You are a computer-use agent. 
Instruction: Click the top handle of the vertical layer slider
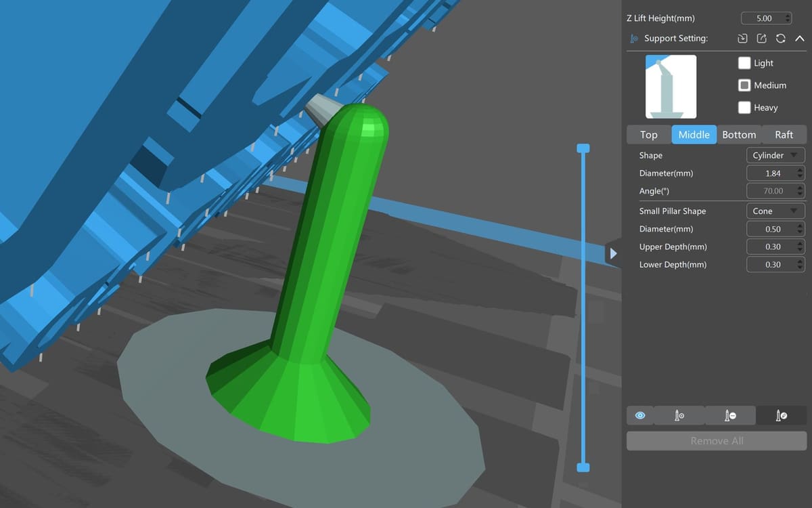pyautogui.click(x=583, y=148)
